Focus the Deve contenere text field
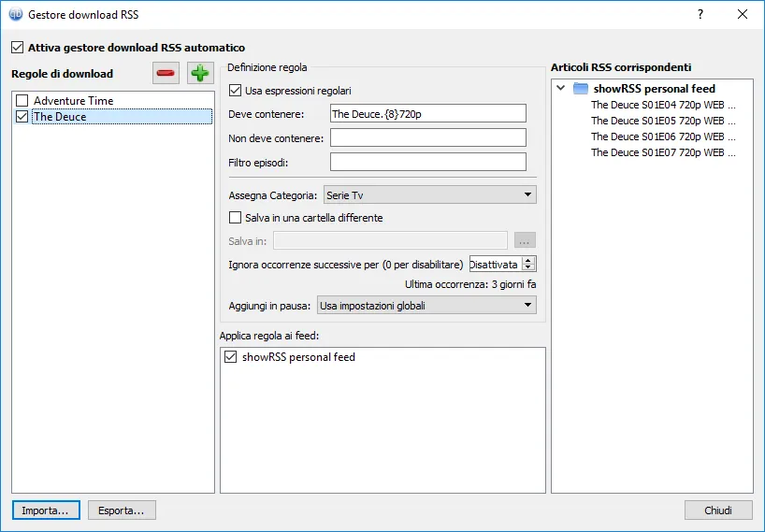The width and height of the screenshot is (765, 532). tap(428, 114)
